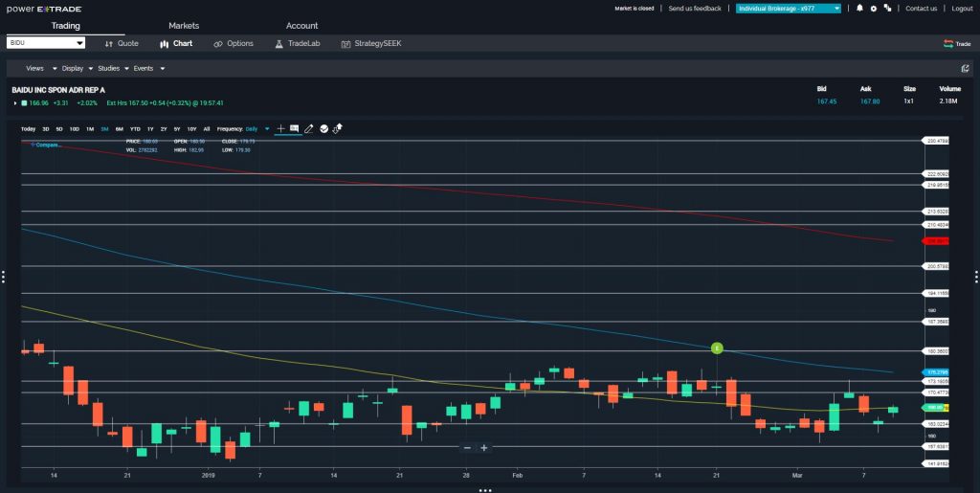
Task: Expand the bottom panel dots handle
Action: [x=485, y=490]
